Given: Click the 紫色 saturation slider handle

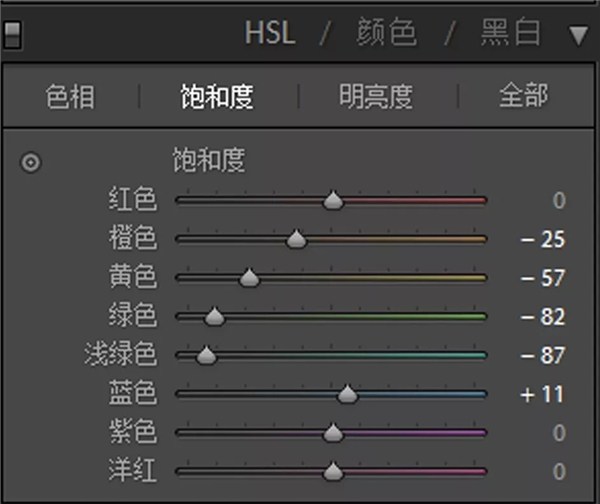Looking at the screenshot, I should click(x=333, y=433).
